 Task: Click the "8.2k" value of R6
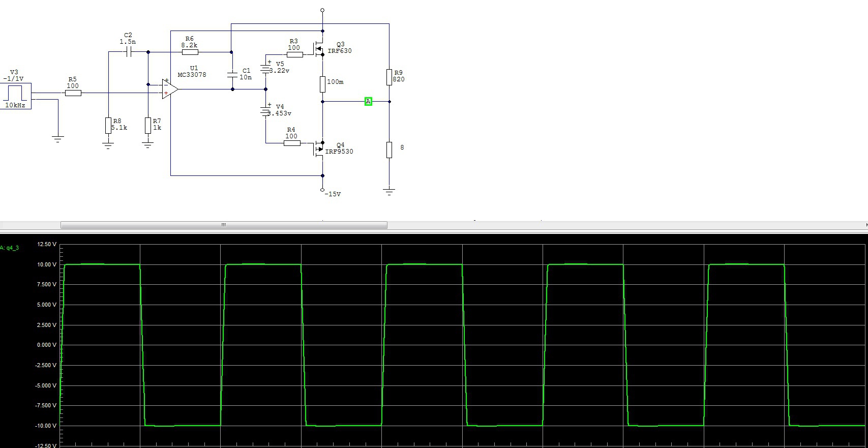189,45
